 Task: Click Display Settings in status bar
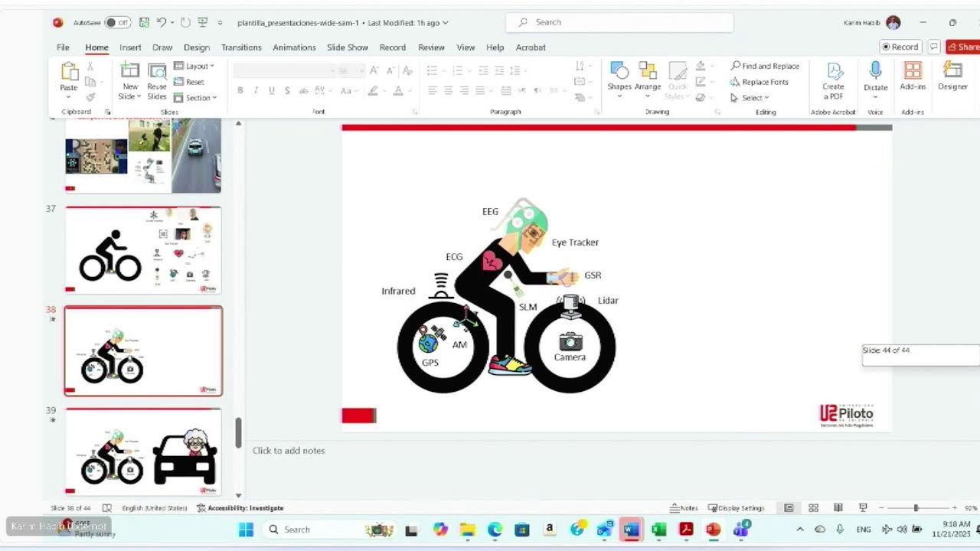coord(737,508)
